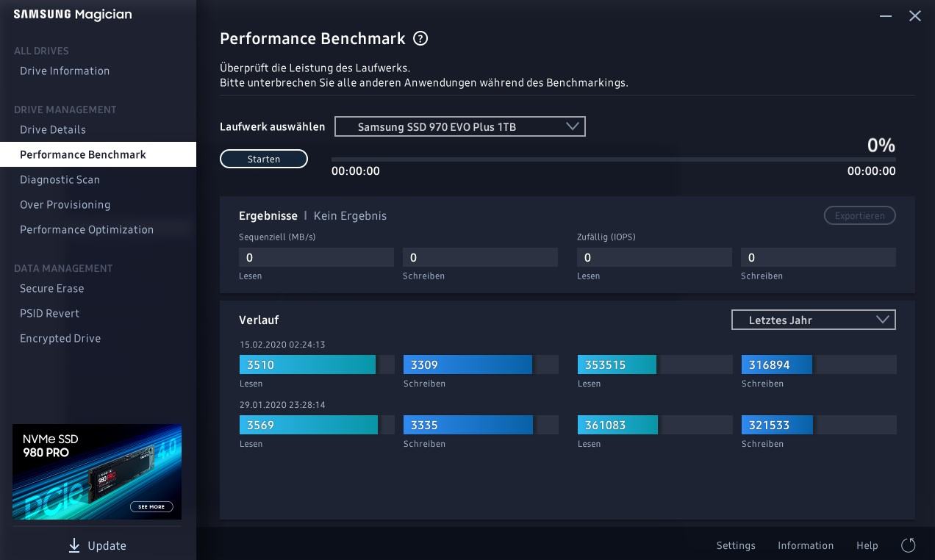Screen dimensions: 935x560
Task: Click the 3309 write history bar
Action: pos(481,365)
